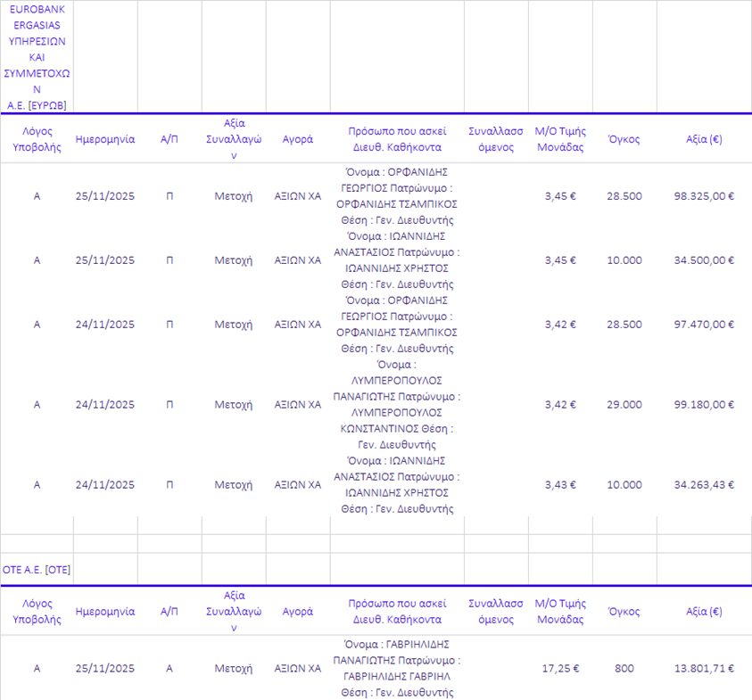Viewport: 752px width, 700px height.
Task: Click the Eurobank table's Ημερομηνία column header
Action: point(105,139)
